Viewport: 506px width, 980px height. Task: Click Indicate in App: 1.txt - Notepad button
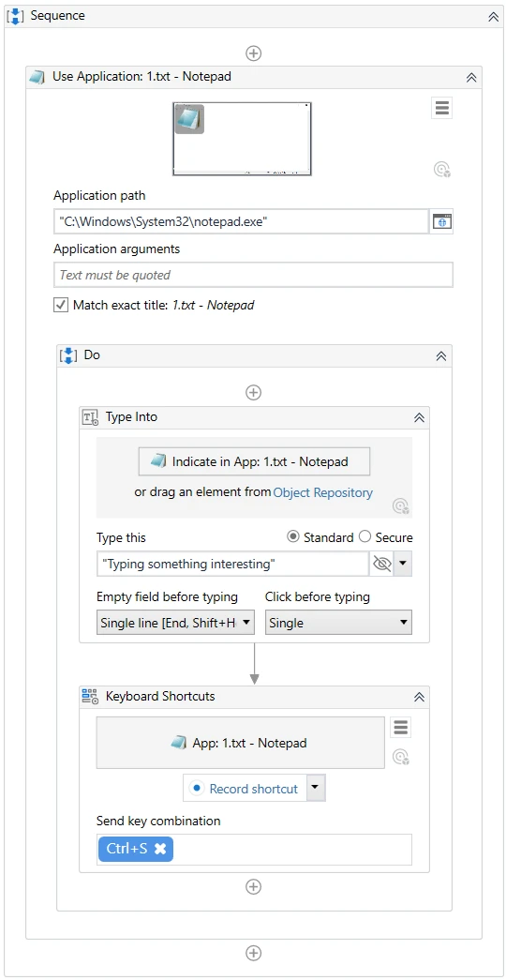(254, 462)
